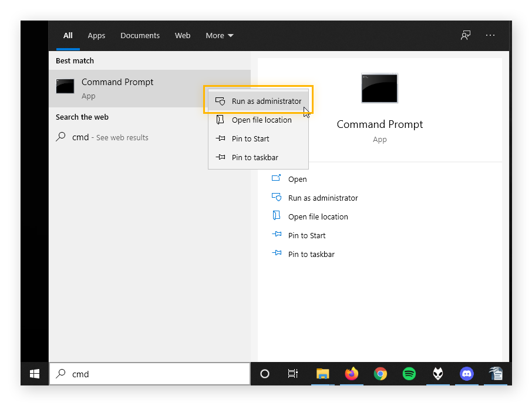The width and height of the screenshot is (532, 406).
Task: Open foobar2000 from the taskbar
Action: point(437,374)
